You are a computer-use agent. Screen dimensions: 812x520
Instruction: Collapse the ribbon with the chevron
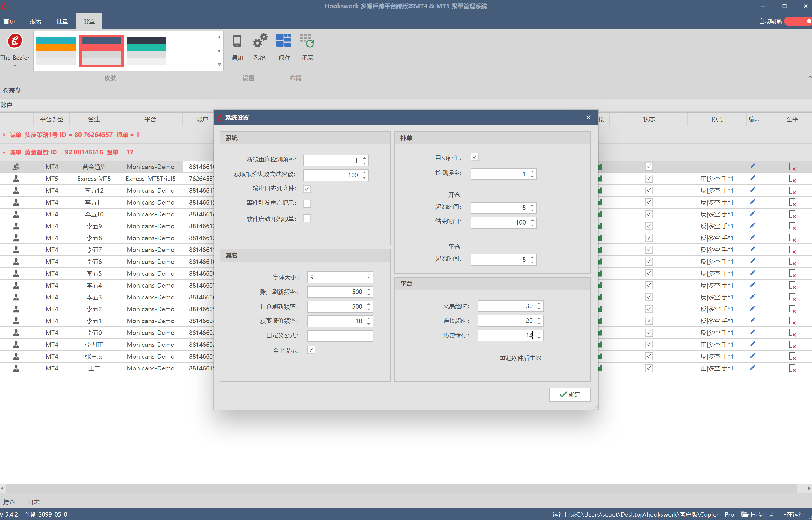coord(809,77)
